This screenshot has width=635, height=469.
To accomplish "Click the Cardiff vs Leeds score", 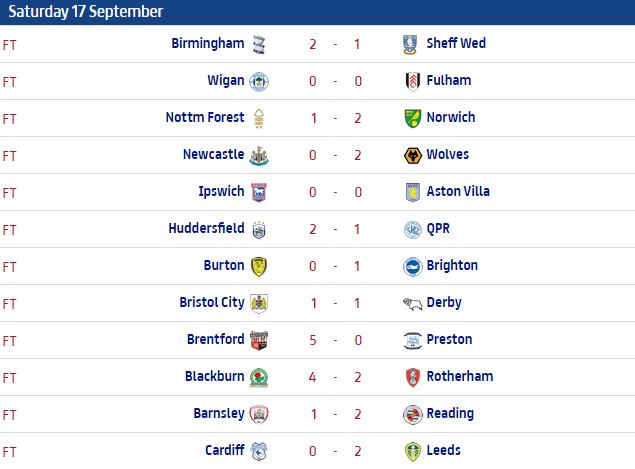I will tap(334, 451).
